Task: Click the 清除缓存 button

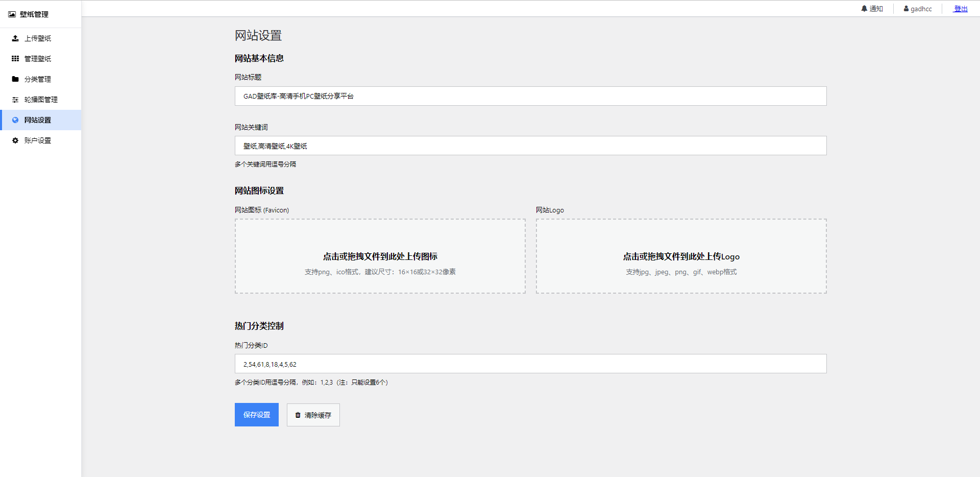Action: 313,415
